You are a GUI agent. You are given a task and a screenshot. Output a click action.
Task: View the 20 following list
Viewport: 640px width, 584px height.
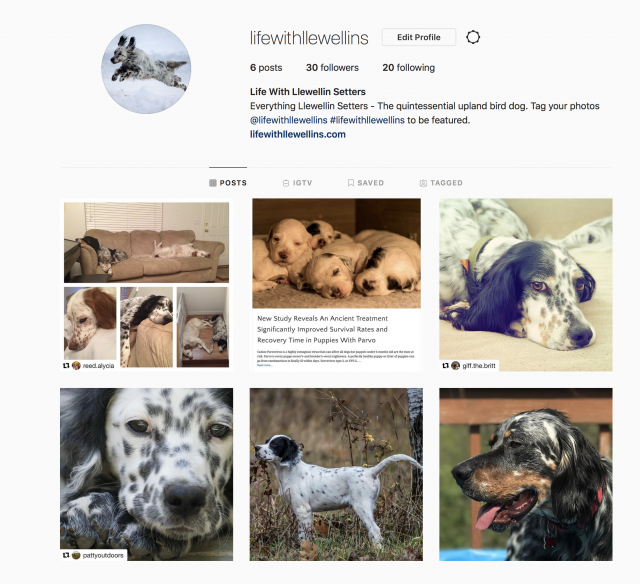click(409, 68)
